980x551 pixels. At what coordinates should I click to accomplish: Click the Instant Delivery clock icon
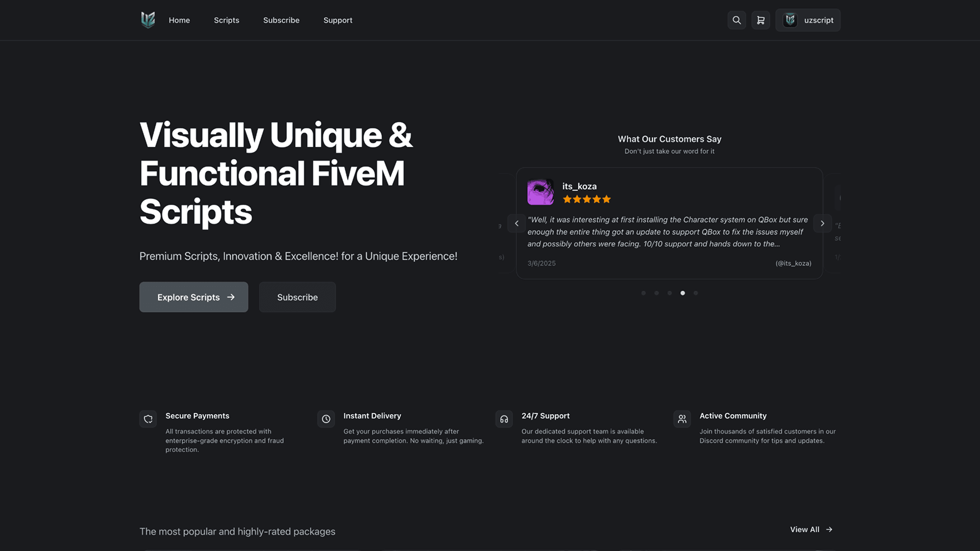[326, 419]
